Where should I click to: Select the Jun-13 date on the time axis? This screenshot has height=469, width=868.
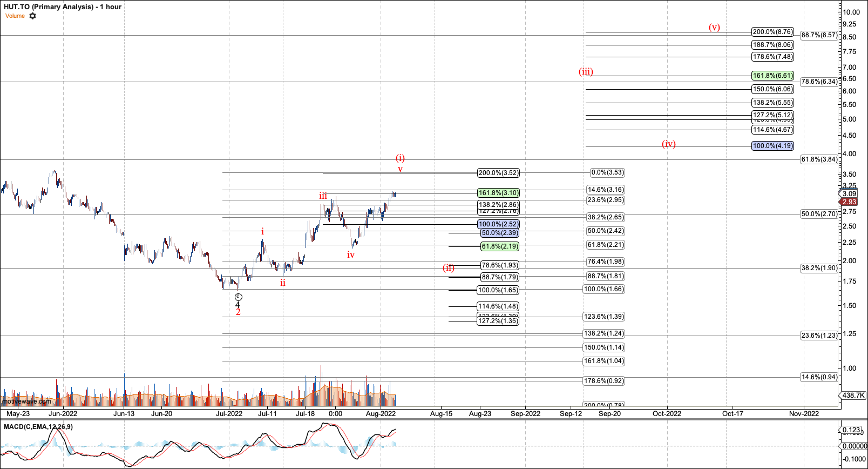point(124,414)
